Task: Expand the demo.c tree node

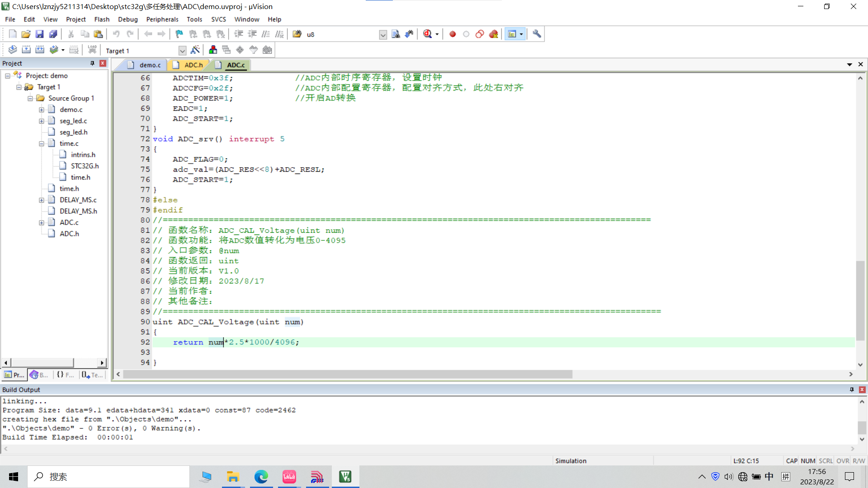Action: pos(42,110)
